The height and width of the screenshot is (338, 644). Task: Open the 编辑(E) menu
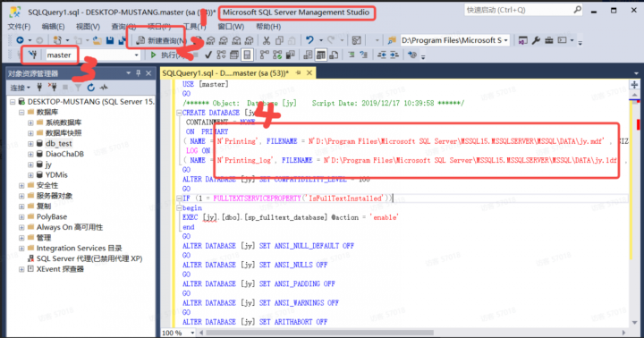(53, 27)
